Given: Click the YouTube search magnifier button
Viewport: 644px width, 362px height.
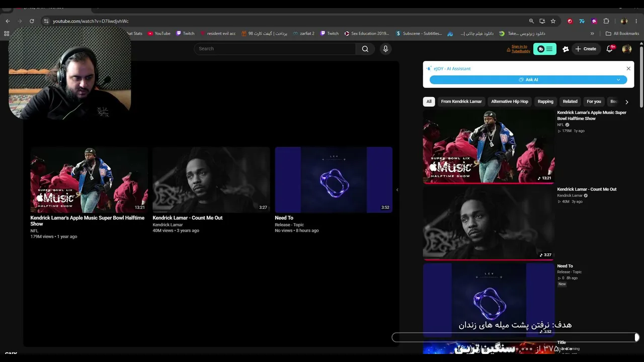Looking at the screenshot, I should pos(365,49).
